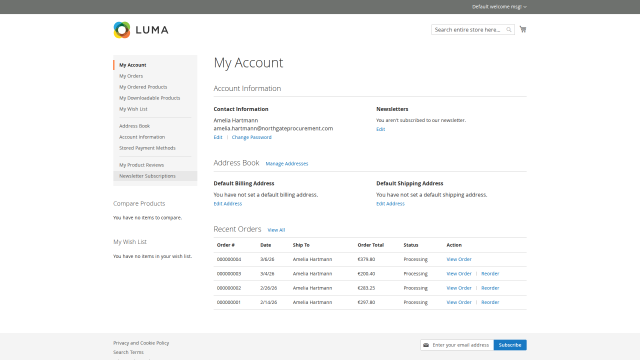View Order 000000002
Viewport: 640px width, 360px height.
(459, 288)
